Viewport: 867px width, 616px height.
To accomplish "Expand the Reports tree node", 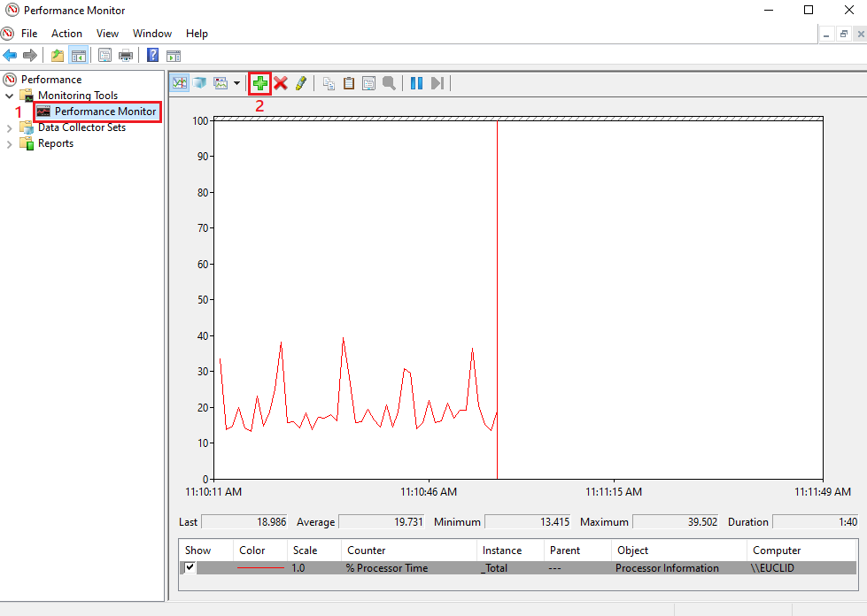I will click(9, 144).
